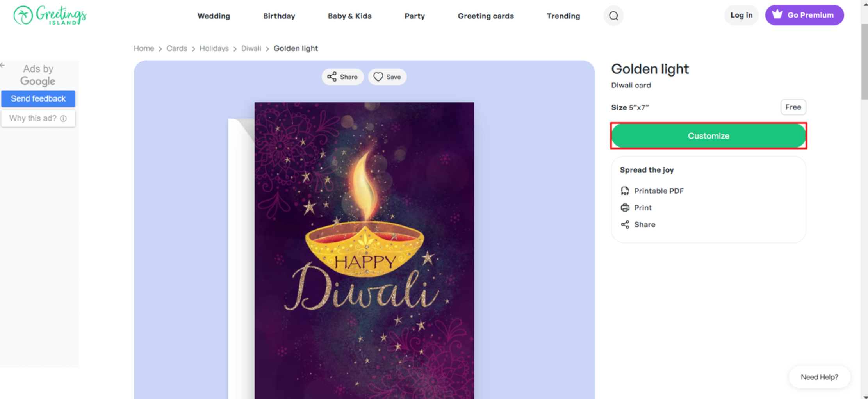Open the Need Help widget
Image resolution: width=868 pixels, height=399 pixels.
pyautogui.click(x=819, y=377)
